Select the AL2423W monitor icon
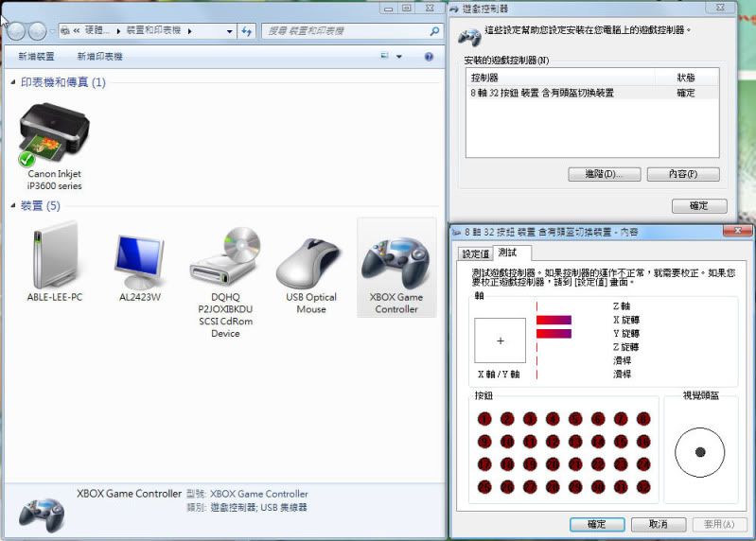Viewport: 756px width, 541px height. (x=139, y=258)
